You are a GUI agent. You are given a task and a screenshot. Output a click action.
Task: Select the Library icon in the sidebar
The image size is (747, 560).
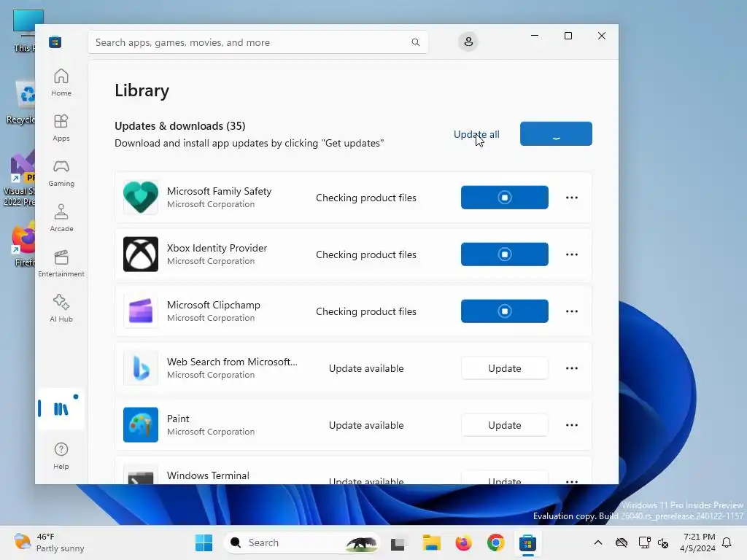61,408
